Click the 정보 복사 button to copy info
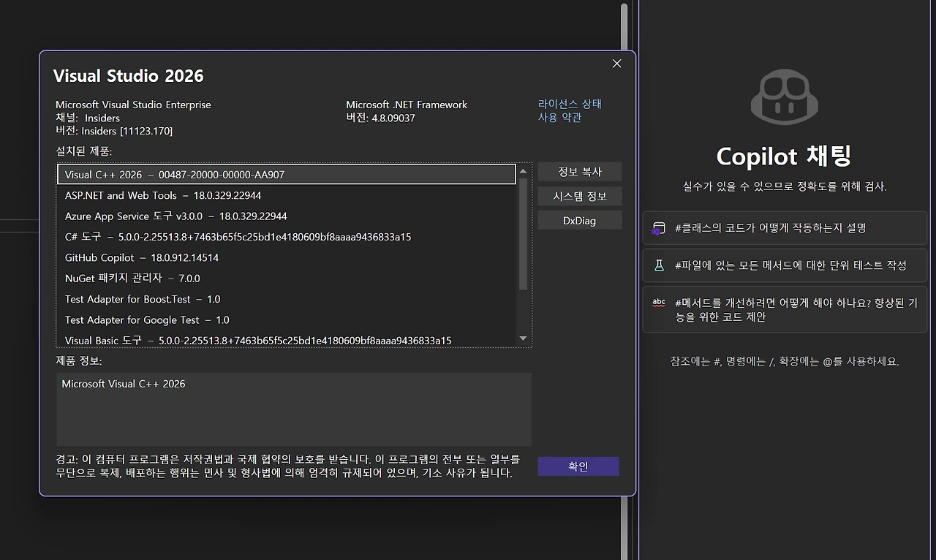 pyautogui.click(x=580, y=172)
